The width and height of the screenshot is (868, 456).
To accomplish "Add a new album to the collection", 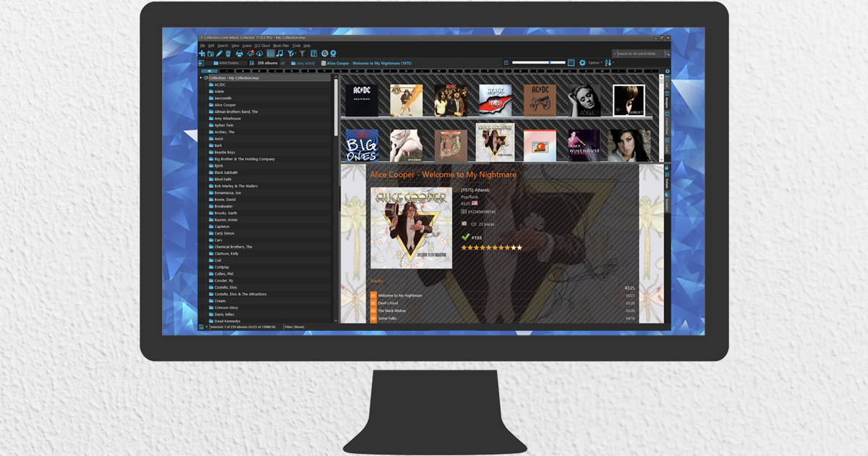I will (202, 53).
